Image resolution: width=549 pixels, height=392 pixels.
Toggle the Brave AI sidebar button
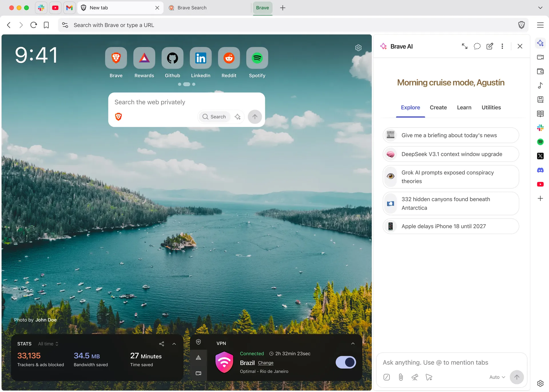click(540, 43)
